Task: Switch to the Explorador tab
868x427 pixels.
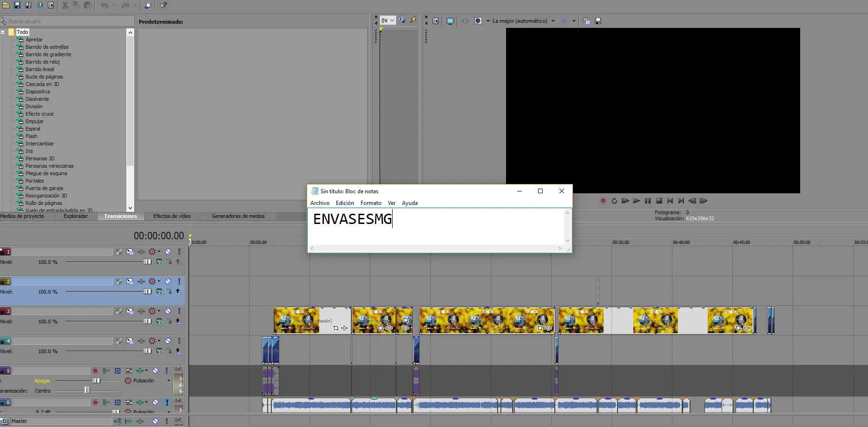Action: [x=76, y=216]
